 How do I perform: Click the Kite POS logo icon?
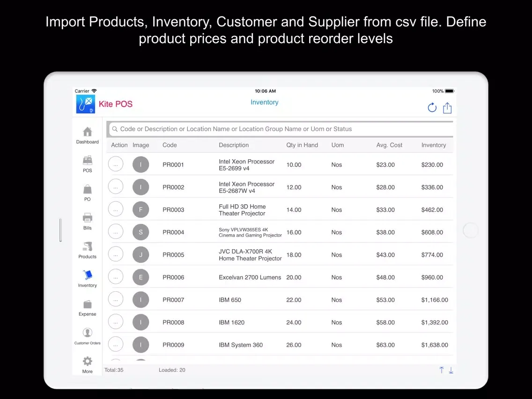tap(86, 104)
